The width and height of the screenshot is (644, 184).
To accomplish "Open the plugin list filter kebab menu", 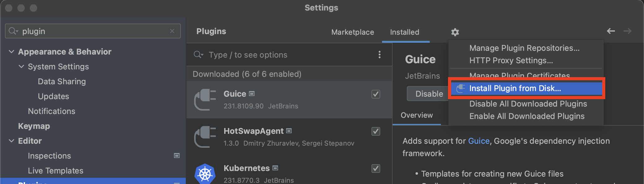I will [379, 55].
